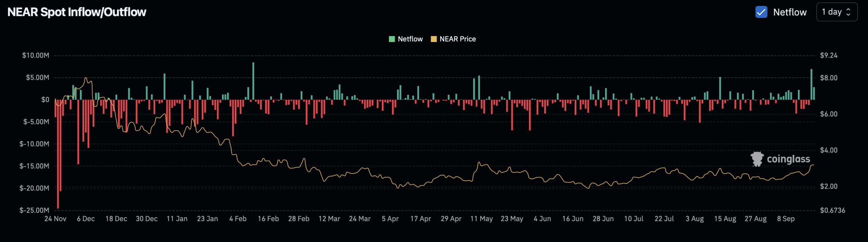Hide NEAR Price series via legend text
Screen dimensions: 868x242
[x=457, y=39]
